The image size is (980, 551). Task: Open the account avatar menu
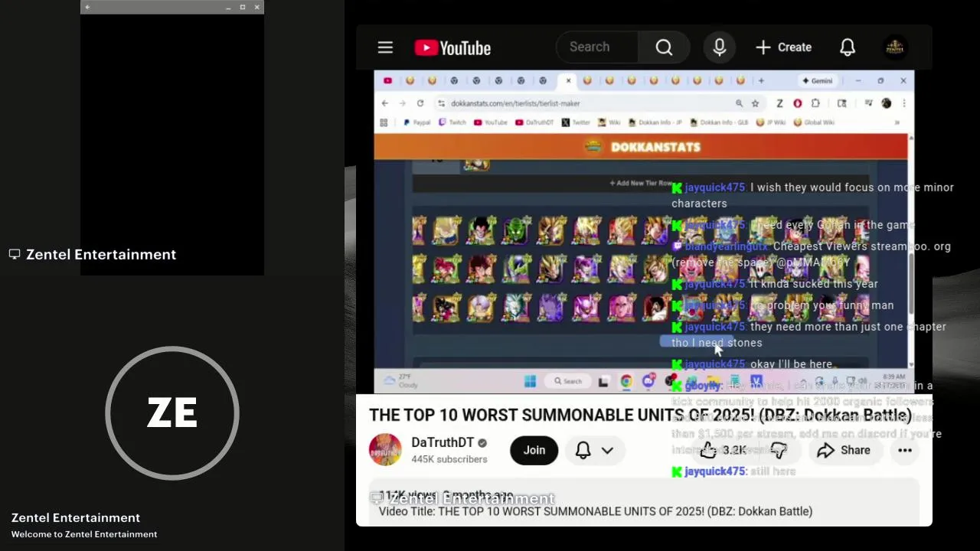pos(894,47)
